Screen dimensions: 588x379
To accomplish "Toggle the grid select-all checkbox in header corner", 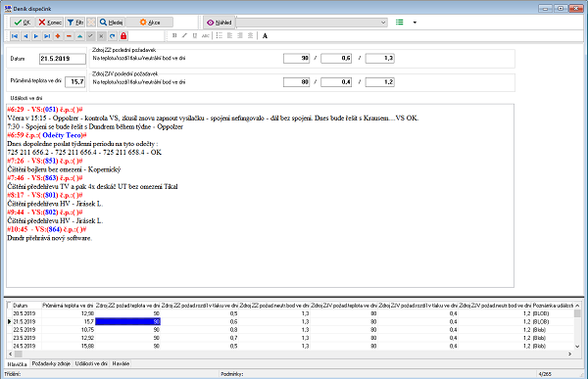I will pos(10,306).
